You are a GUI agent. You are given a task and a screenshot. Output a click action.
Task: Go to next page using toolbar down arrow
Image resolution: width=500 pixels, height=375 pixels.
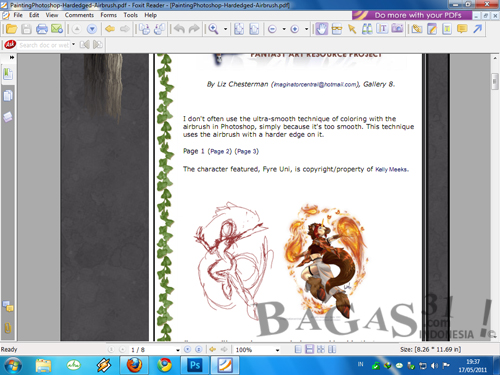pyautogui.click(x=92, y=29)
